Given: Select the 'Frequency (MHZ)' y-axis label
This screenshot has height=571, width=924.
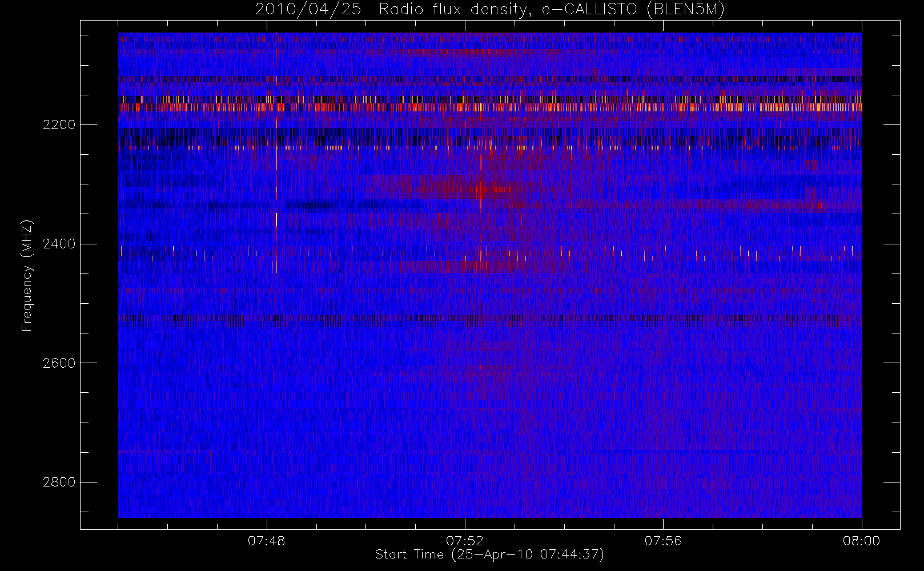Looking at the screenshot, I should tap(27, 275).
